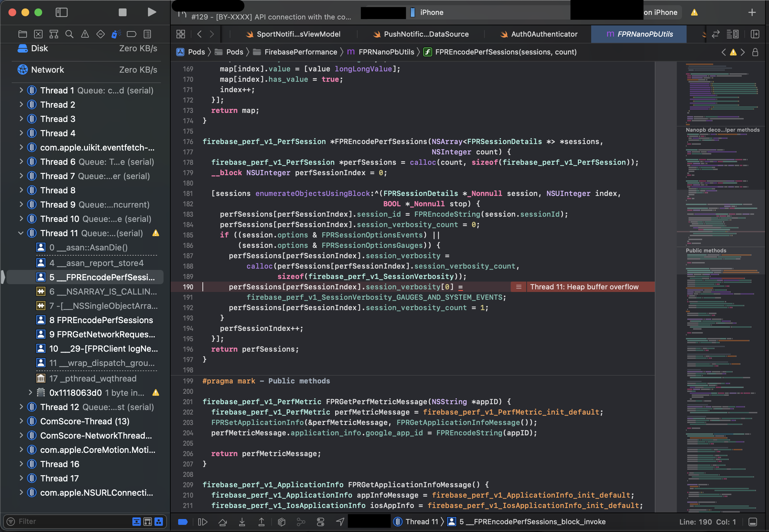Show the Issue navigator warning triangle

85,34
